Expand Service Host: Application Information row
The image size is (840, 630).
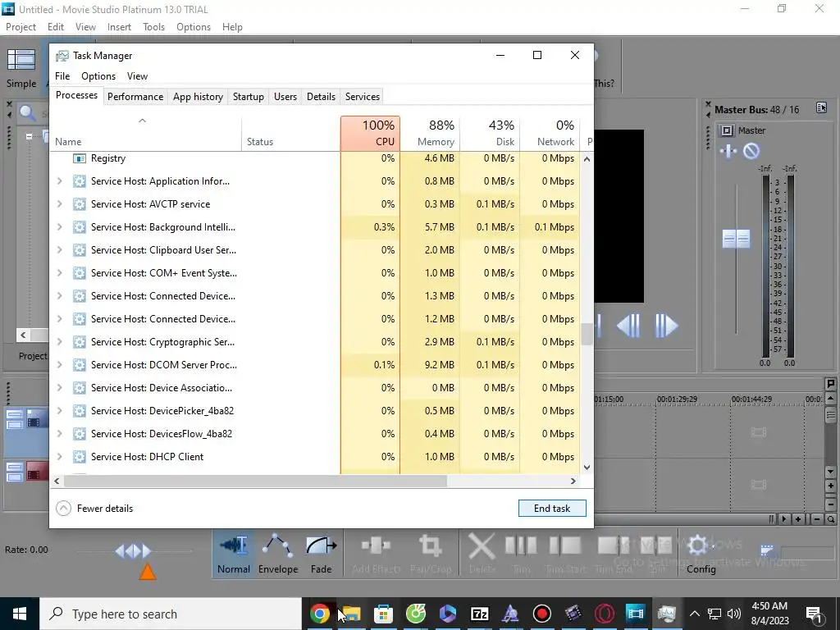[59, 181]
